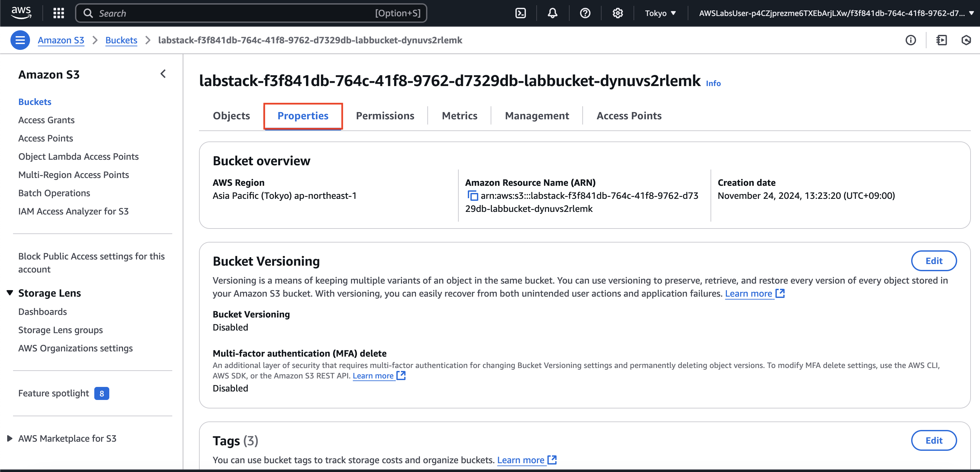Open Buckets in the sidebar
The width and height of the screenshot is (980, 472).
pyautogui.click(x=35, y=101)
